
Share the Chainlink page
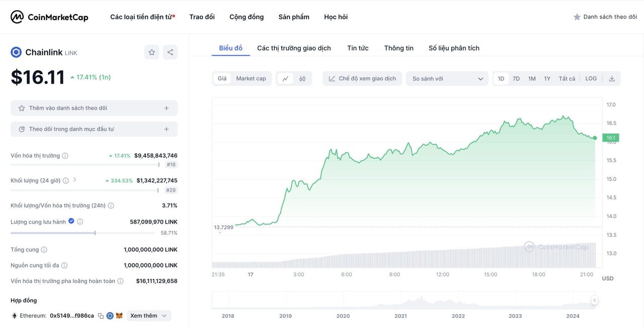click(x=170, y=52)
